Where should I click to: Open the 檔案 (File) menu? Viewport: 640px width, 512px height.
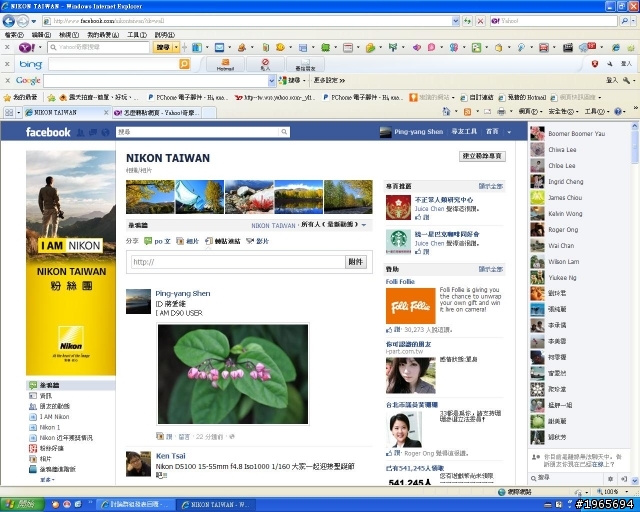tap(14, 35)
